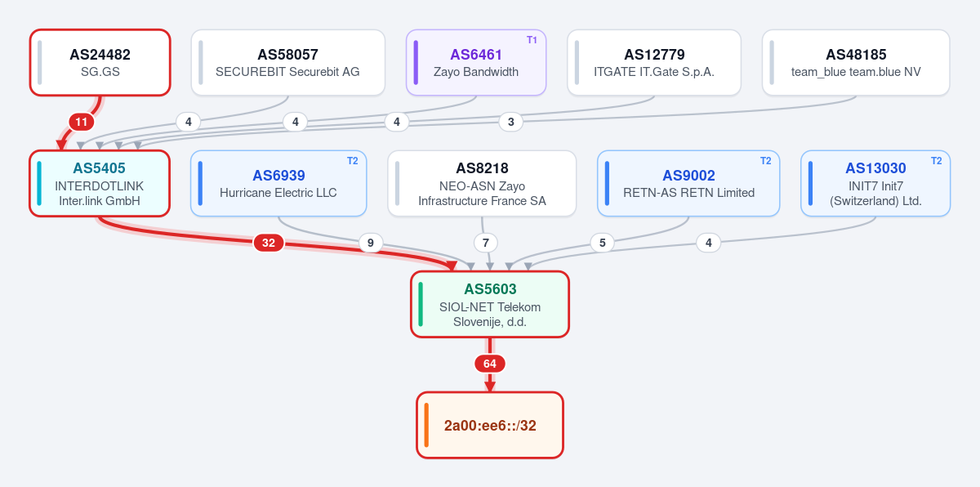Select the AS13030 Init7 node
This screenshot has width=980, height=487.
(875, 184)
